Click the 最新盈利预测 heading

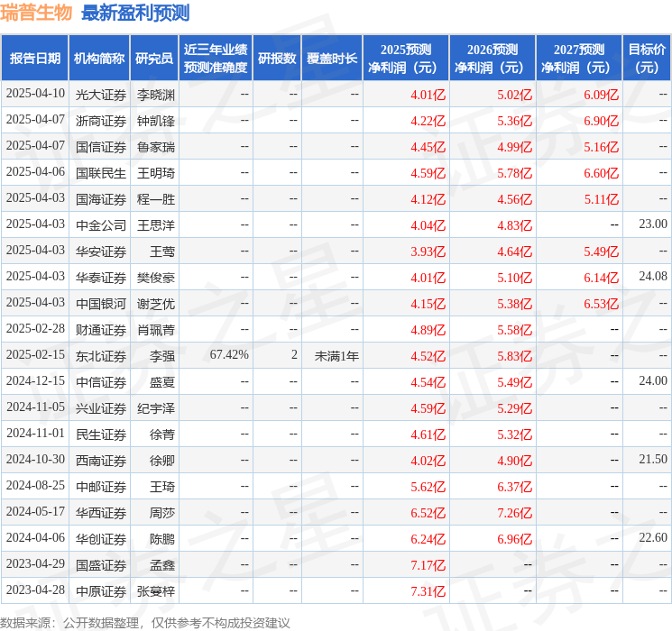pos(135,13)
